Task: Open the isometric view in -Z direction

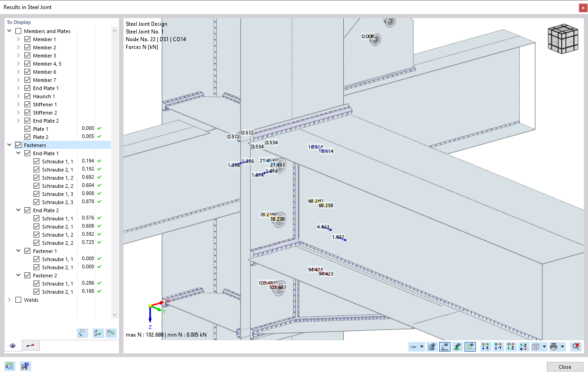Action: pos(523,346)
